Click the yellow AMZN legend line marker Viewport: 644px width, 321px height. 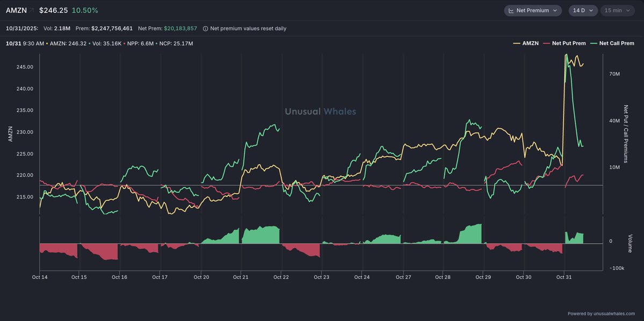coord(517,43)
